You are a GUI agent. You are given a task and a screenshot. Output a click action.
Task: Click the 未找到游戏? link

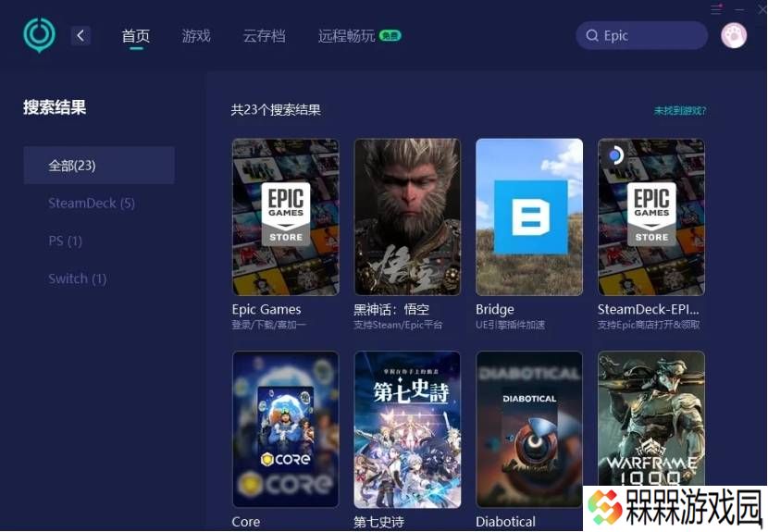(x=680, y=111)
